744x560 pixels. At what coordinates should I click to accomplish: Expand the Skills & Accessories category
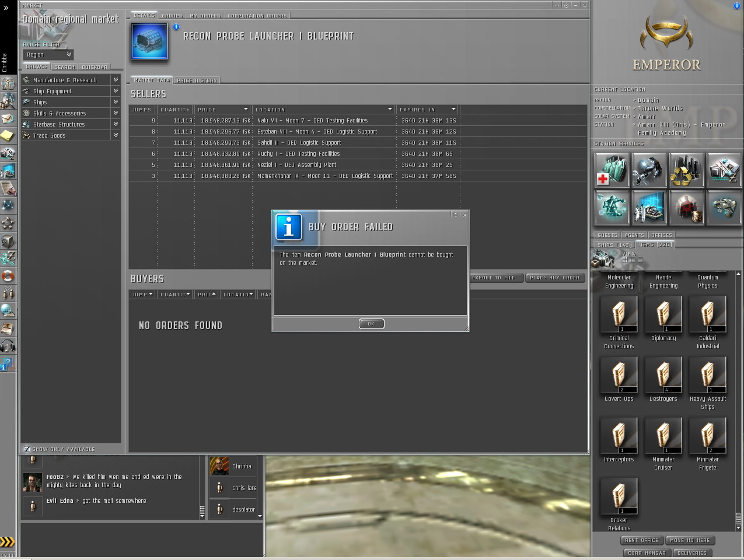point(70,113)
